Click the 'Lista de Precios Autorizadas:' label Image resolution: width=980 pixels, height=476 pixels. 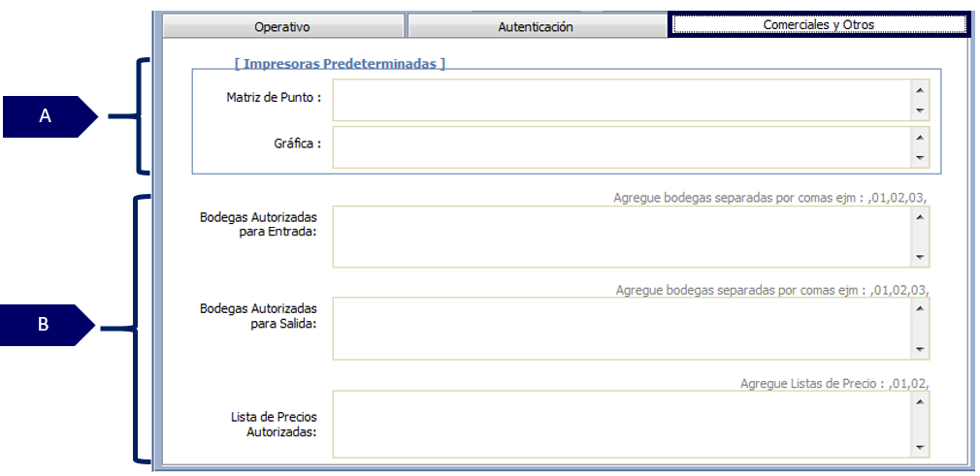(x=275, y=425)
